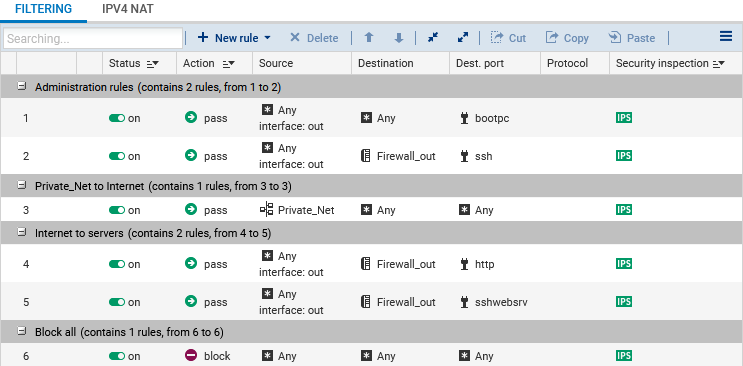Screen dimensions: 743x366
Task: Click Firewall_out host icon in rule 5
Action: tap(366, 302)
